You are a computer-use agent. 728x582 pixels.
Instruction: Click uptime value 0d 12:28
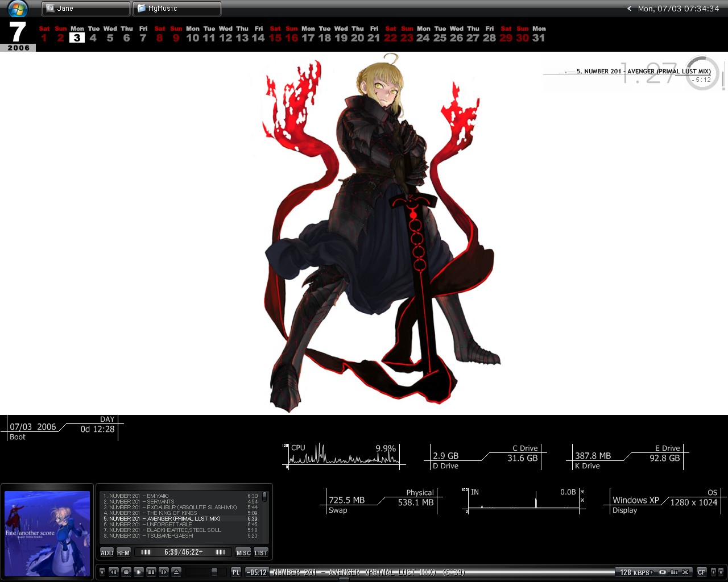[x=97, y=429]
